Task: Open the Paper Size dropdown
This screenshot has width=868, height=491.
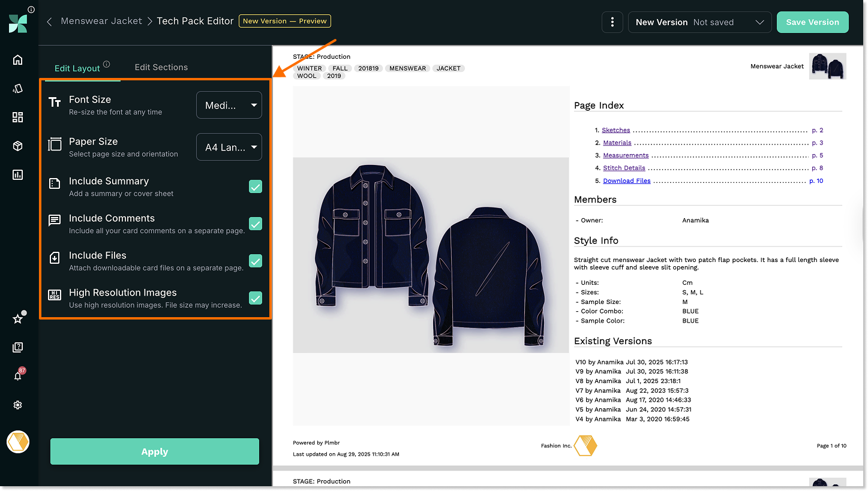Action: point(229,147)
